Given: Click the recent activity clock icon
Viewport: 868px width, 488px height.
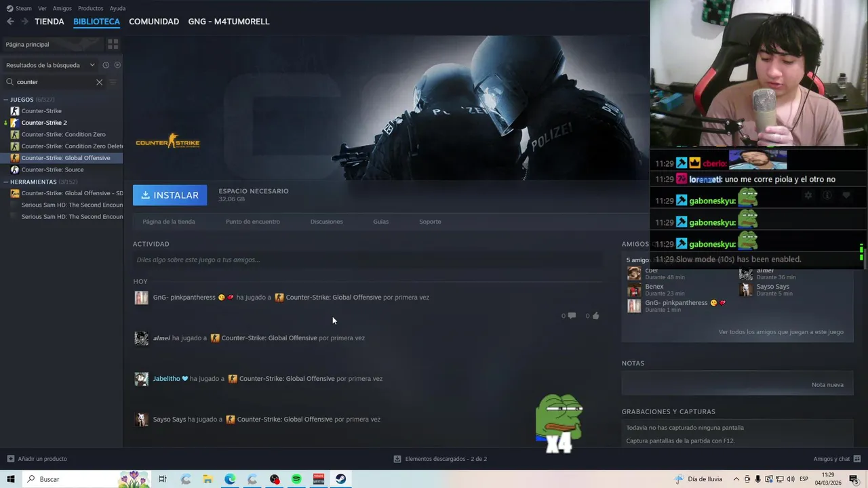Looking at the screenshot, I should 106,65.
